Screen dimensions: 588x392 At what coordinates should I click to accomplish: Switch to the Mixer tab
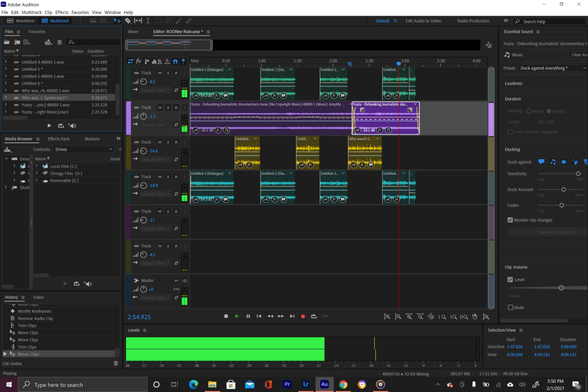coord(133,32)
